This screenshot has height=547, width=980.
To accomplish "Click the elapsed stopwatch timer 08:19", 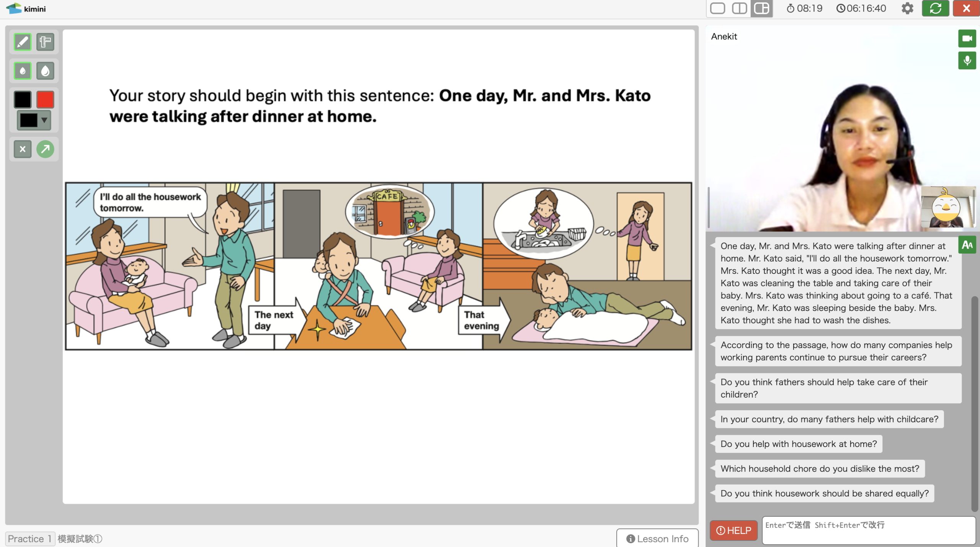I will pos(804,8).
